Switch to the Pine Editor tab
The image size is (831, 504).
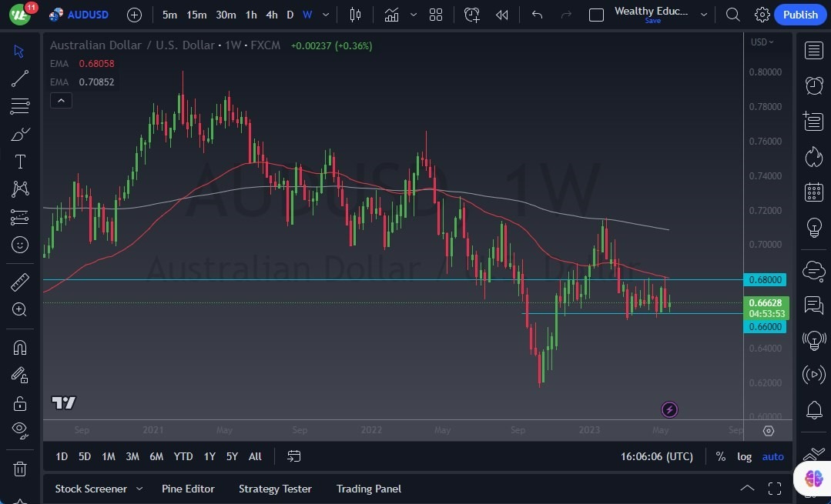click(x=188, y=489)
